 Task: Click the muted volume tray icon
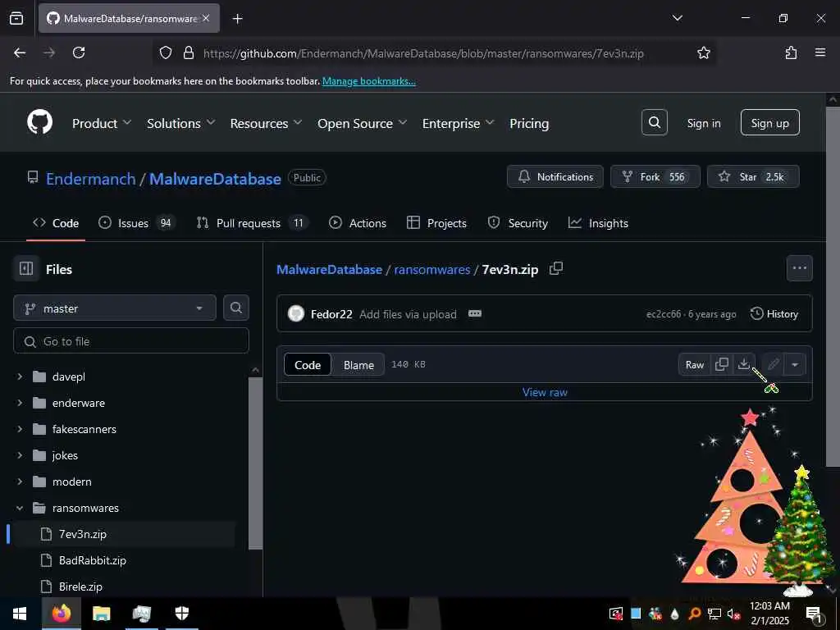point(734,614)
